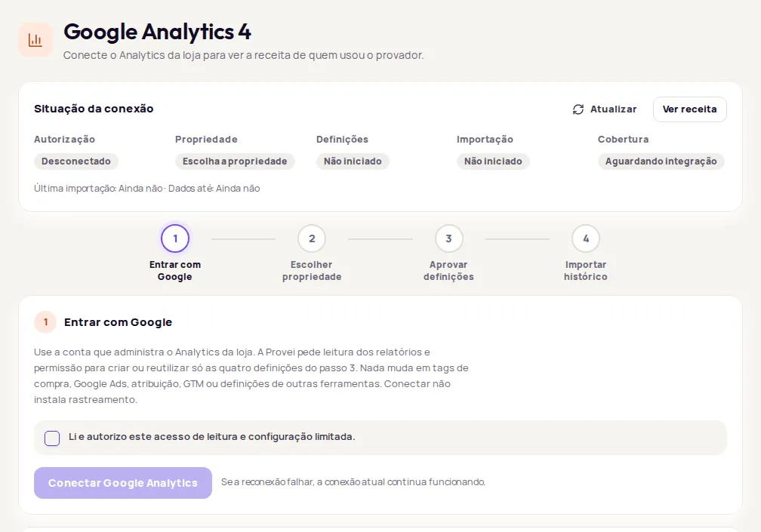761x532 pixels.
Task: Click 'Não iniciado' badge under Importação
Action: [493, 161]
